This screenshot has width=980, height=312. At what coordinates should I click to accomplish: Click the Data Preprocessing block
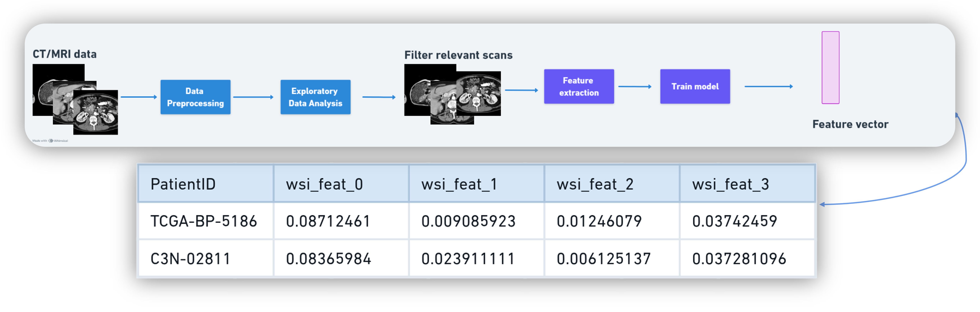point(195,97)
